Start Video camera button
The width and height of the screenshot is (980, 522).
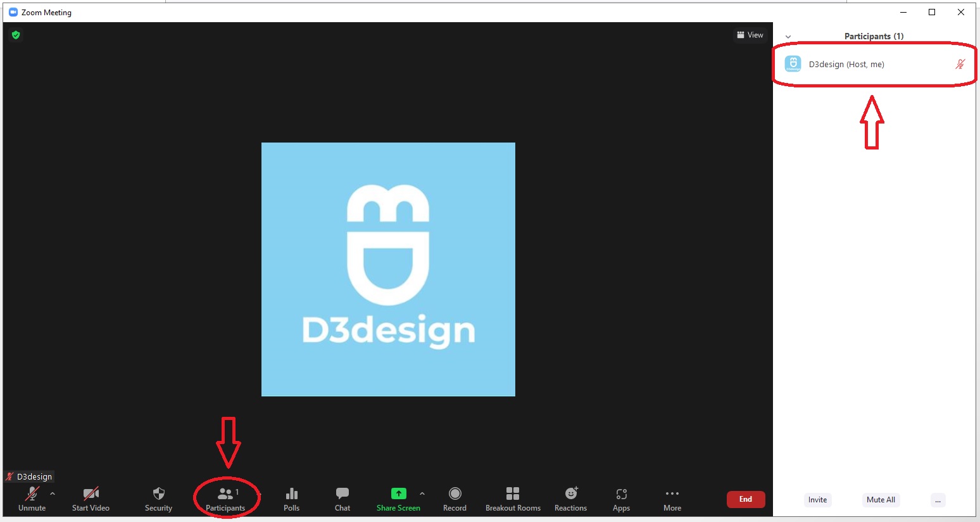(x=91, y=499)
